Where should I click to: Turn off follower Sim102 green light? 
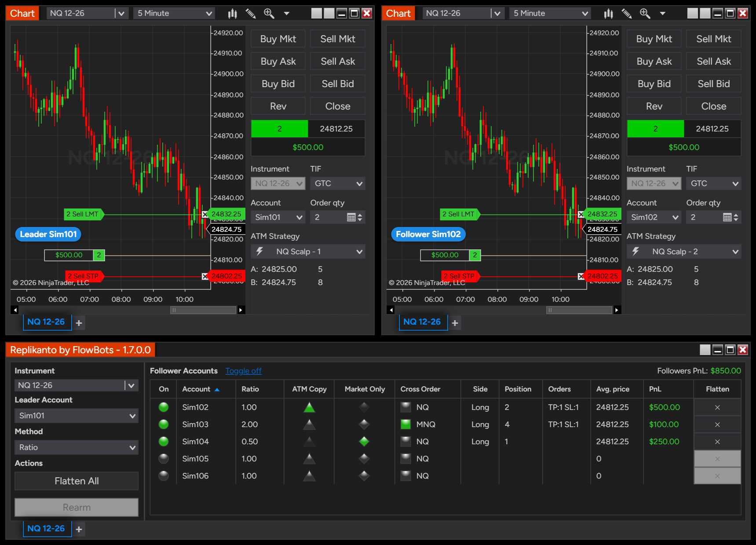click(x=164, y=407)
